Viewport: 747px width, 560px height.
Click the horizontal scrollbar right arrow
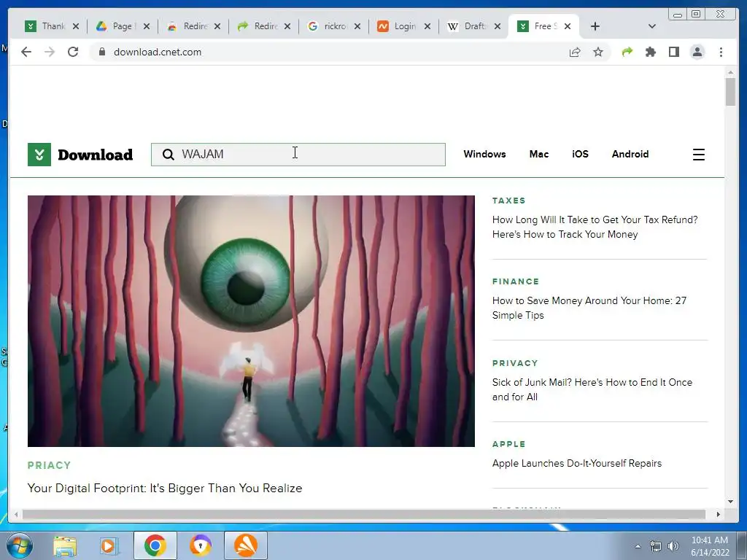tap(718, 514)
